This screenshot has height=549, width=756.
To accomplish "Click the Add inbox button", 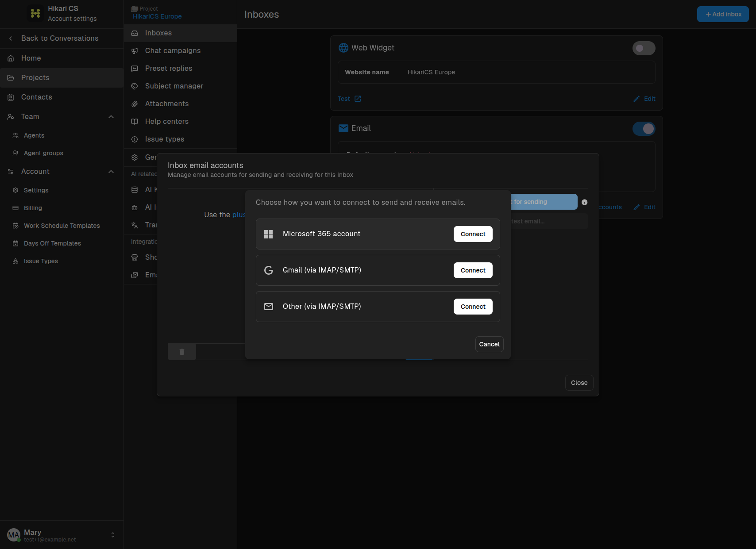I will [x=723, y=14].
